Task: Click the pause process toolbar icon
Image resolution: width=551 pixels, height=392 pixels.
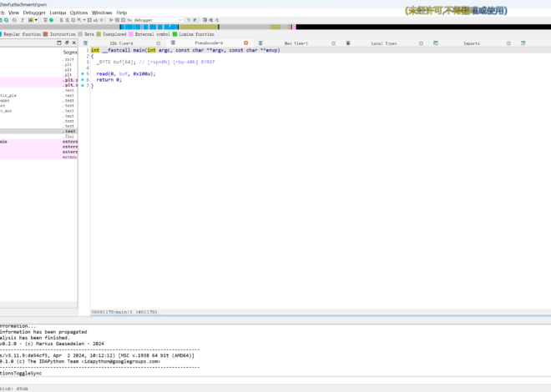Action: point(118,20)
